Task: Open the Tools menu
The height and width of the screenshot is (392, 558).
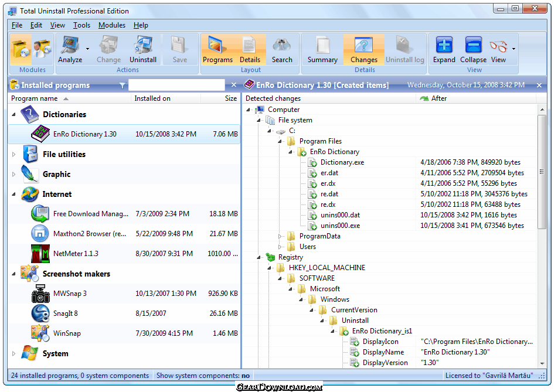Action: (81, 25)
